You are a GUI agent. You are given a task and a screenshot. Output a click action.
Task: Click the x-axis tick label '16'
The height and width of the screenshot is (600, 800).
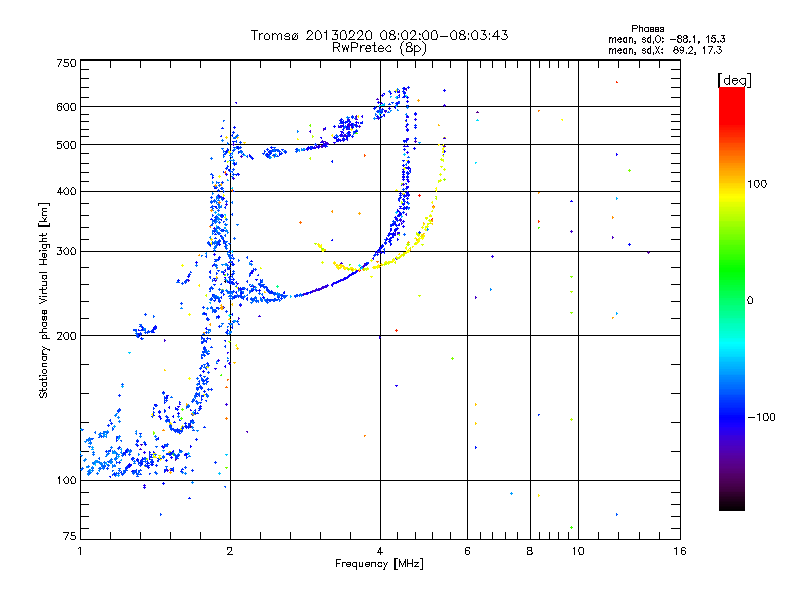point(680,551)
